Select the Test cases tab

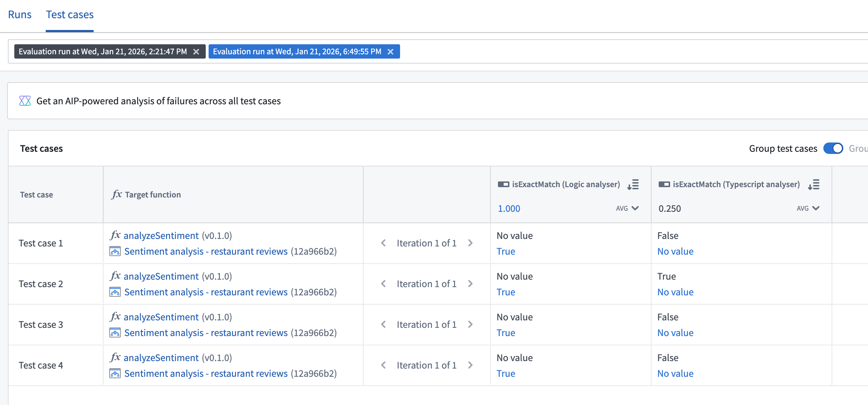[x=70, y=14]
